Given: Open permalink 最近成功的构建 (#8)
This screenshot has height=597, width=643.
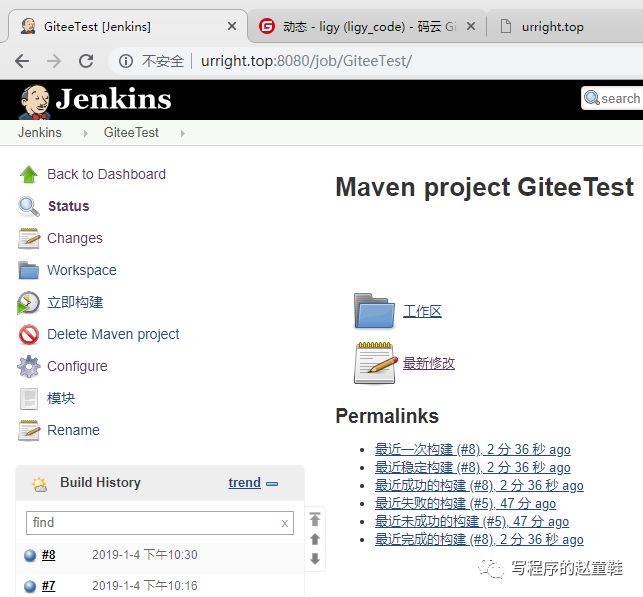Looking at the screenshot, I should click(479, 485).
